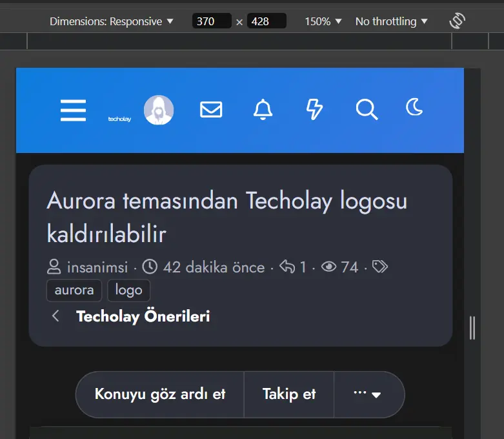Viewport: 504px width, 439px height.
Task: Open the Dimensions: Responsive dropdown
Action: point(111,21)
